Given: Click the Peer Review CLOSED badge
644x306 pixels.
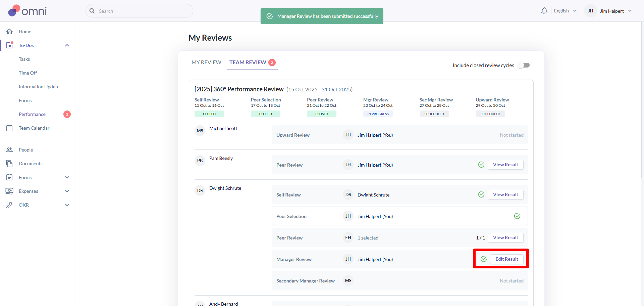Looking at the screenshot, I should click(x=321, y=114).
